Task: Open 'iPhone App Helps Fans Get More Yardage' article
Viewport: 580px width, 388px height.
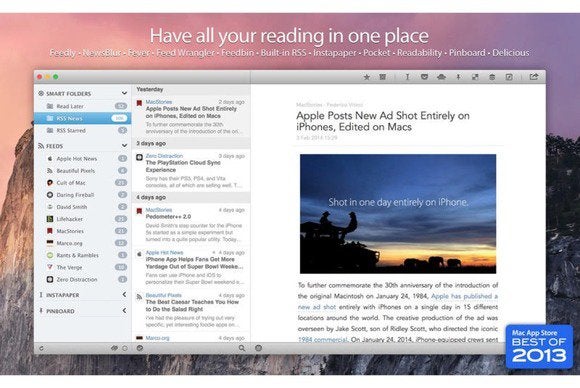Action: click(191, 267)
